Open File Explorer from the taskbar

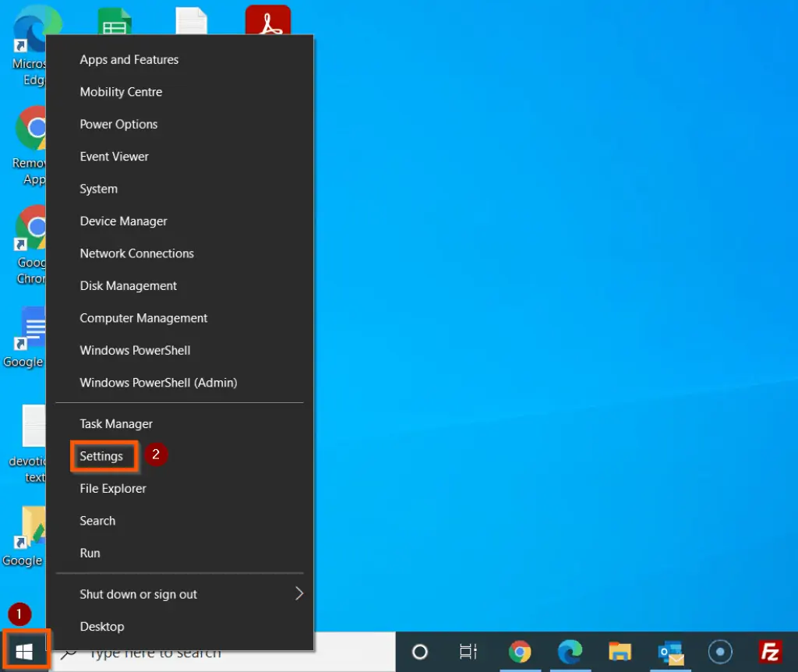pyautogui.click(x=620, y=652)
